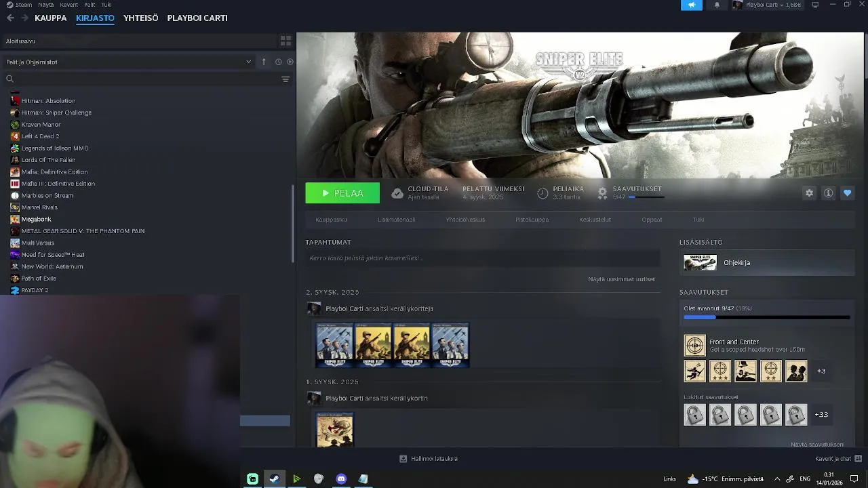This screenshot has width=868, height=488.
Task: Click the first locked achievement icon
Action: [x=694, y=414]
